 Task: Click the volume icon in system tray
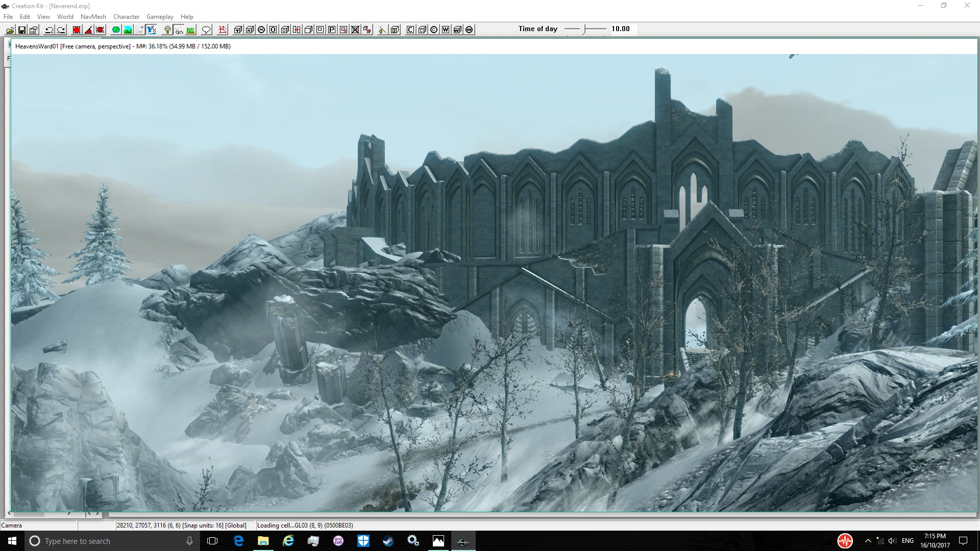click(892, 541)
